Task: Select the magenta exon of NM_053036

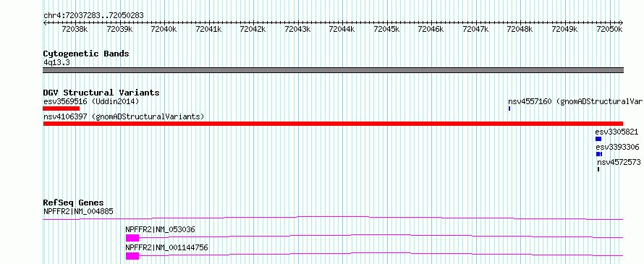Action: click(132, 238)
